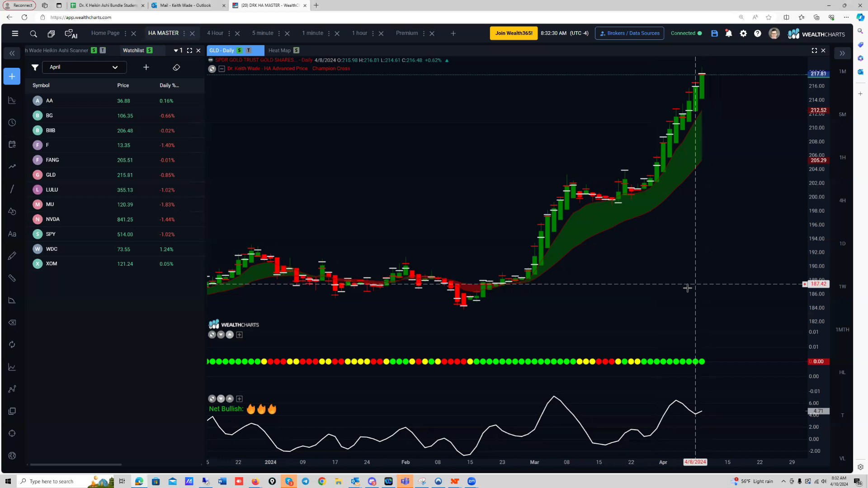Viewport: 868px width, 488px height.
Task: Toggle visibility of Net Bullish pane
Action: [212, 399]
